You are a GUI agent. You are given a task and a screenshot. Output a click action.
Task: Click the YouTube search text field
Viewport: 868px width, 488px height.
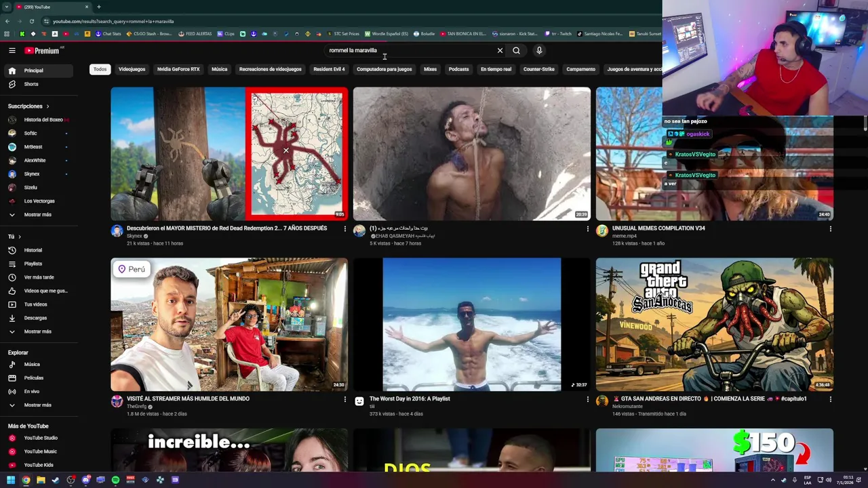click(410, 50)
